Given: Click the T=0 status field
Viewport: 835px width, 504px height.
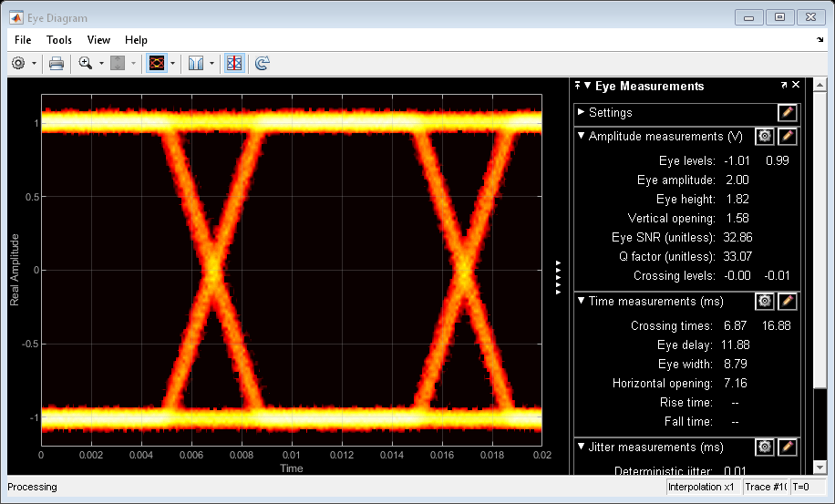Looking at the screenshot, I should point(809,487).
